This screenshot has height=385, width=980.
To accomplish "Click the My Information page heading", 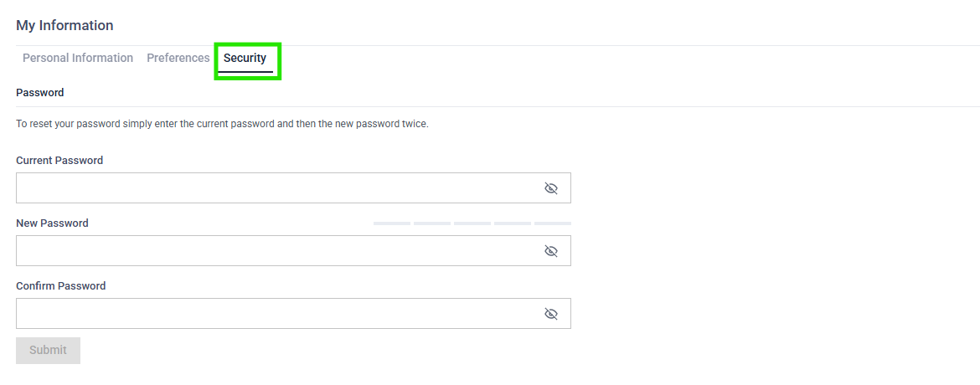I will pos(64,25).
